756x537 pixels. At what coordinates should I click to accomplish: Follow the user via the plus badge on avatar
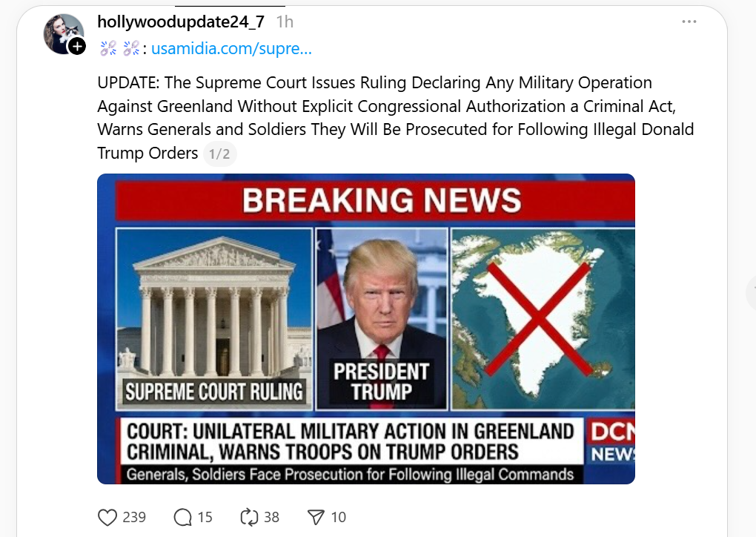[x=77, y=46]
